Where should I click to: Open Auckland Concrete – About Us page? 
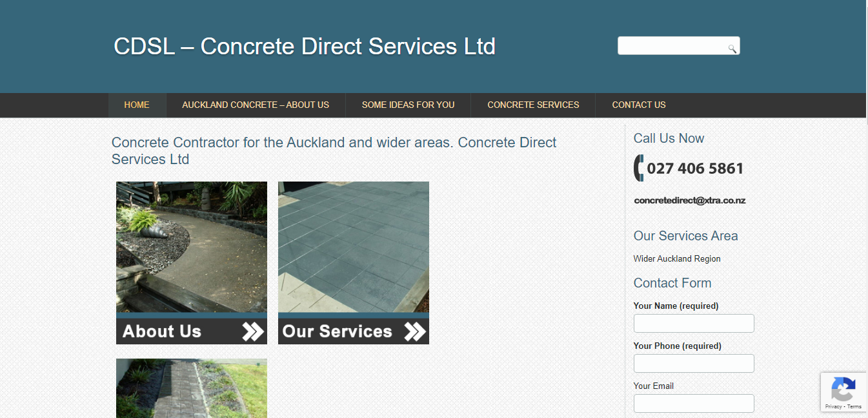(256, 105)
